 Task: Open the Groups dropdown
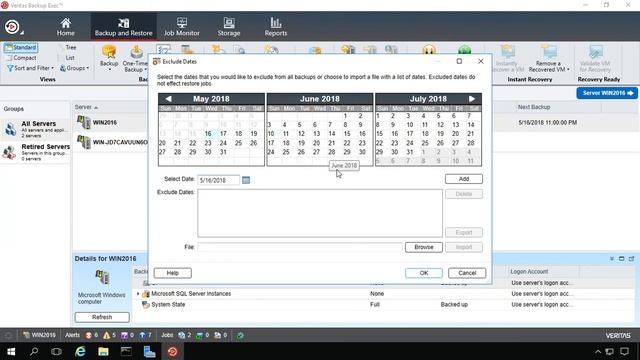pos(75,68)
